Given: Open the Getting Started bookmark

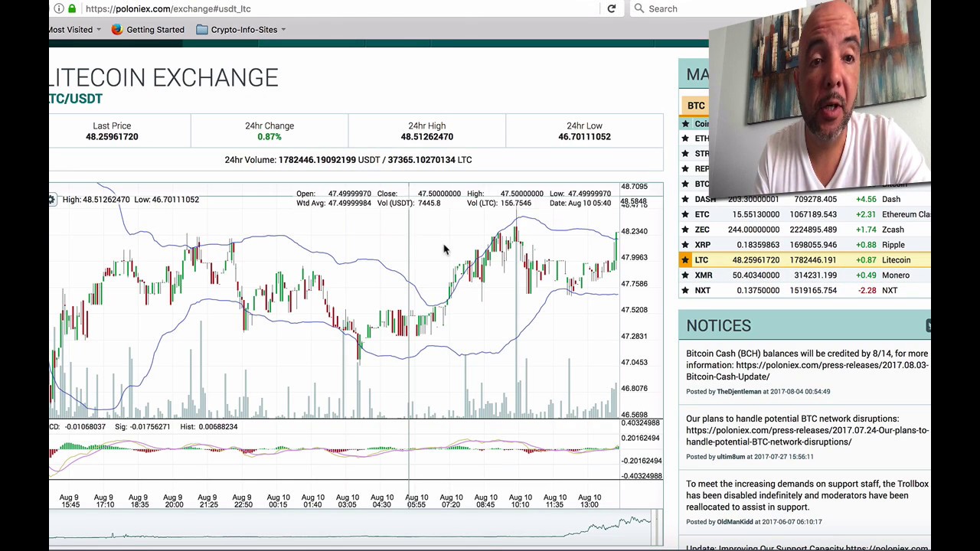Looking at the screenshot, I should 148,30.
